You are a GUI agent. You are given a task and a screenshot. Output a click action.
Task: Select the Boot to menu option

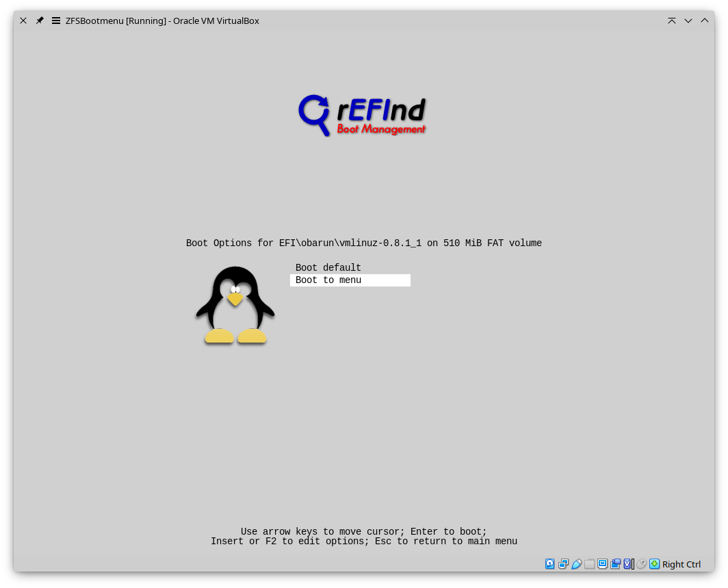point(350,280)
